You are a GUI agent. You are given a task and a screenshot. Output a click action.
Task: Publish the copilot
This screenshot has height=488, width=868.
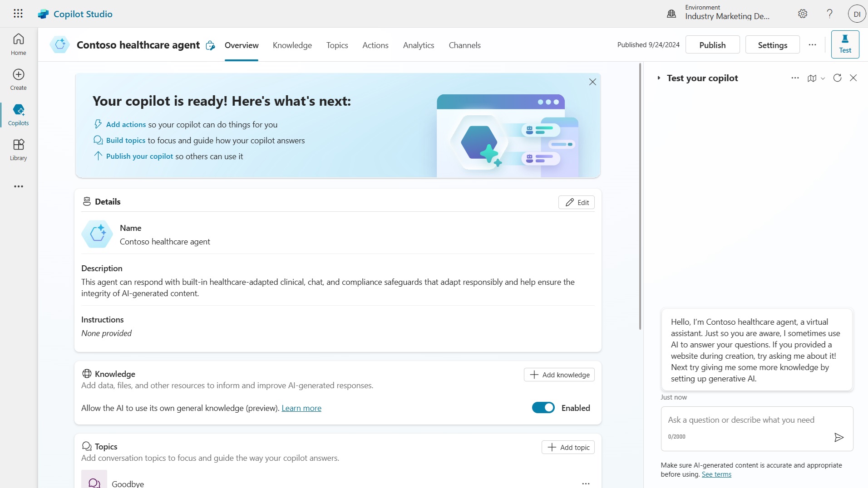[712, 44]
